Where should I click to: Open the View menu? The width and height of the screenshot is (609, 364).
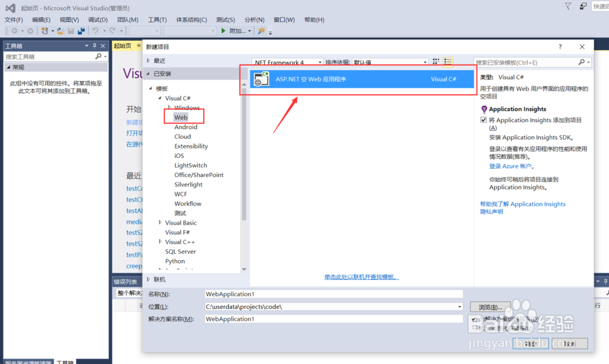coord(69,20)
